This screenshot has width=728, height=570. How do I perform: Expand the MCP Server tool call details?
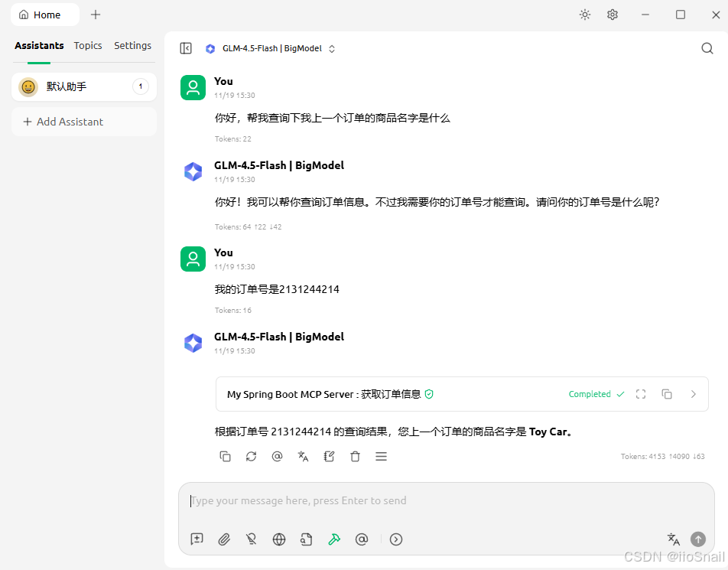coord(693,394)
